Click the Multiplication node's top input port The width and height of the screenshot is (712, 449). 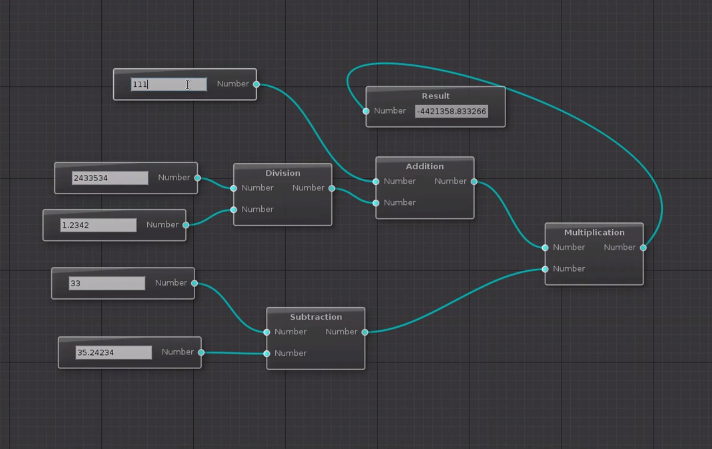point(545,247)
